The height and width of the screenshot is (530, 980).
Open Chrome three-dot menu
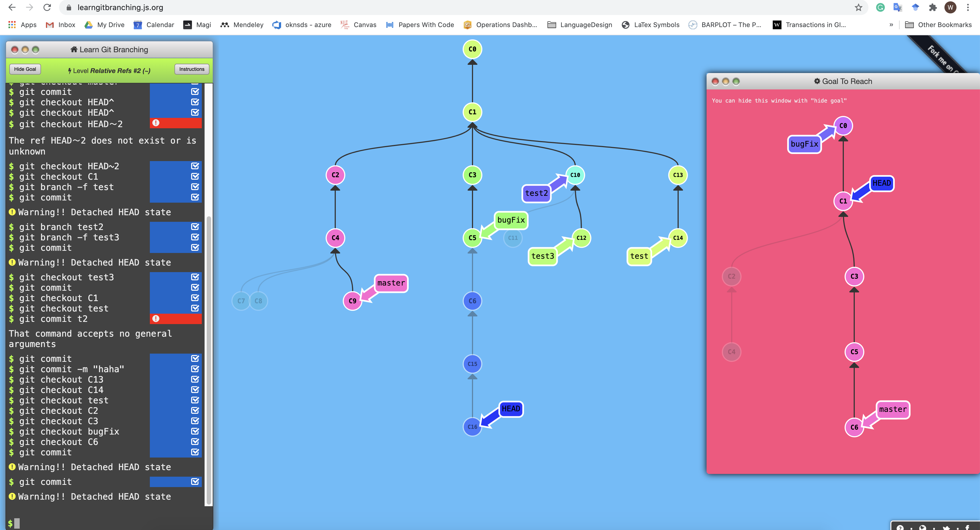point(968,7)
